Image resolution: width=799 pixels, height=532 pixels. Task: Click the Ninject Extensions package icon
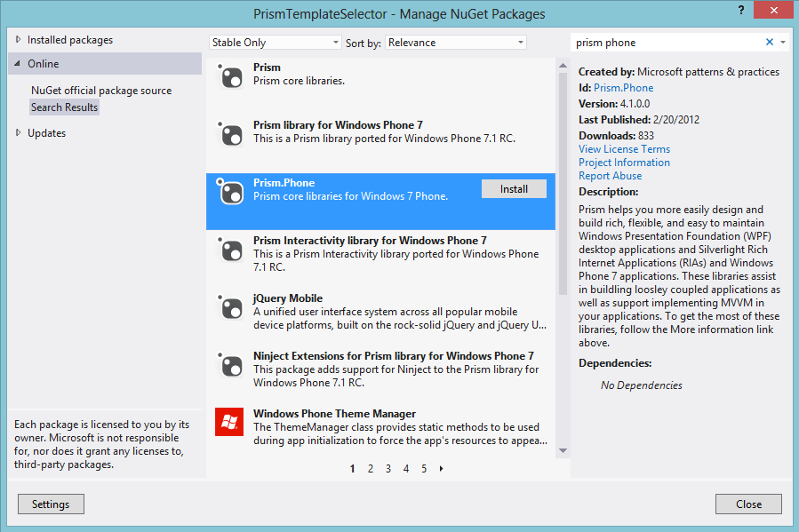pyautogui.click(x=230, y=365)
